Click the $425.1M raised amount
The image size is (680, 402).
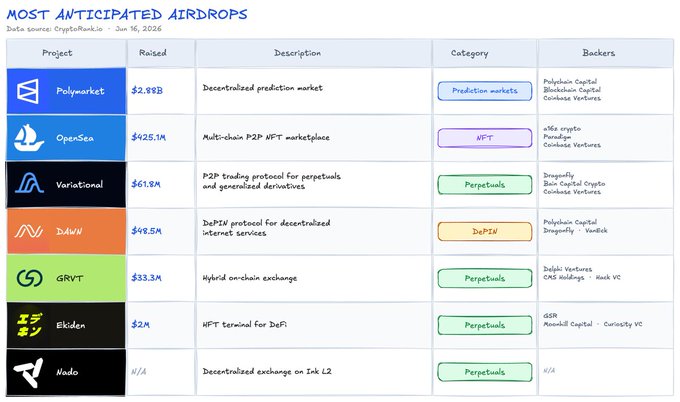(x=148, y=137)
